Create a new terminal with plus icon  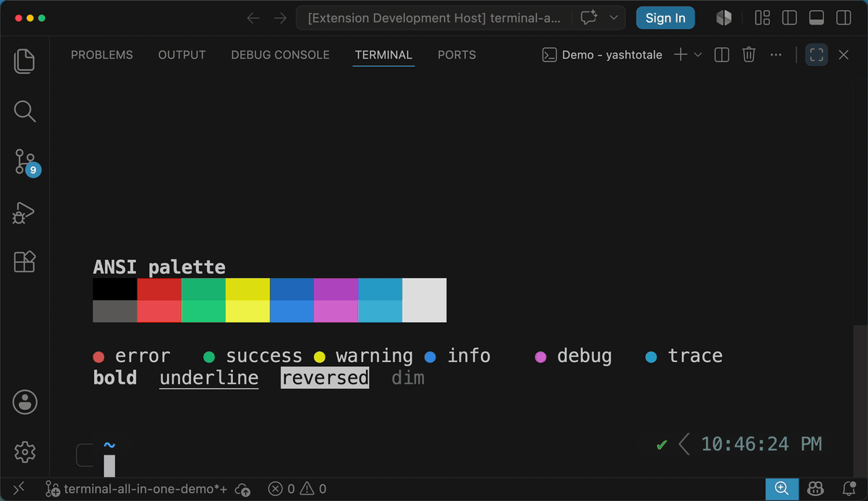click(x=681, y=55)
